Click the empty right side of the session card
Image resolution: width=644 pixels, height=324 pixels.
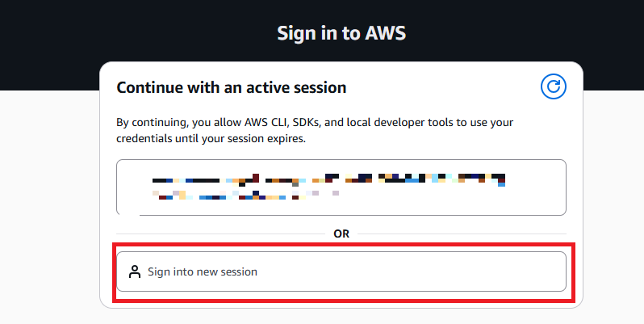point(537,187)
